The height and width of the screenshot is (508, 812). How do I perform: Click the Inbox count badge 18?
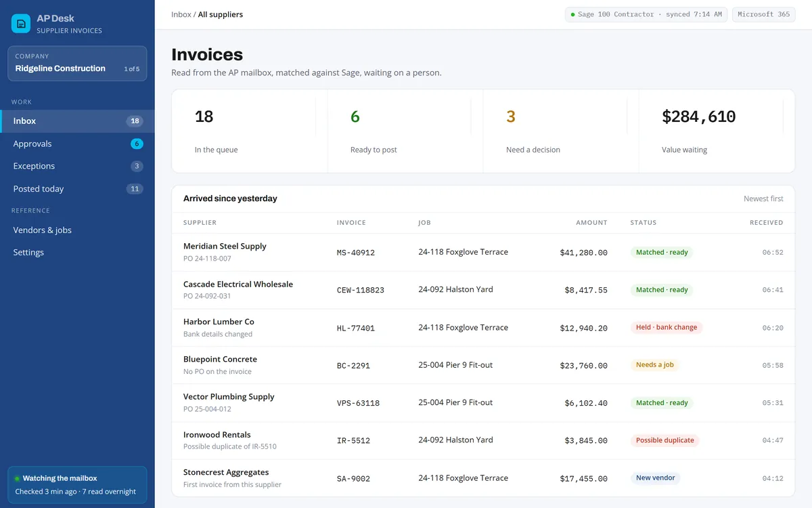point(135,121)
